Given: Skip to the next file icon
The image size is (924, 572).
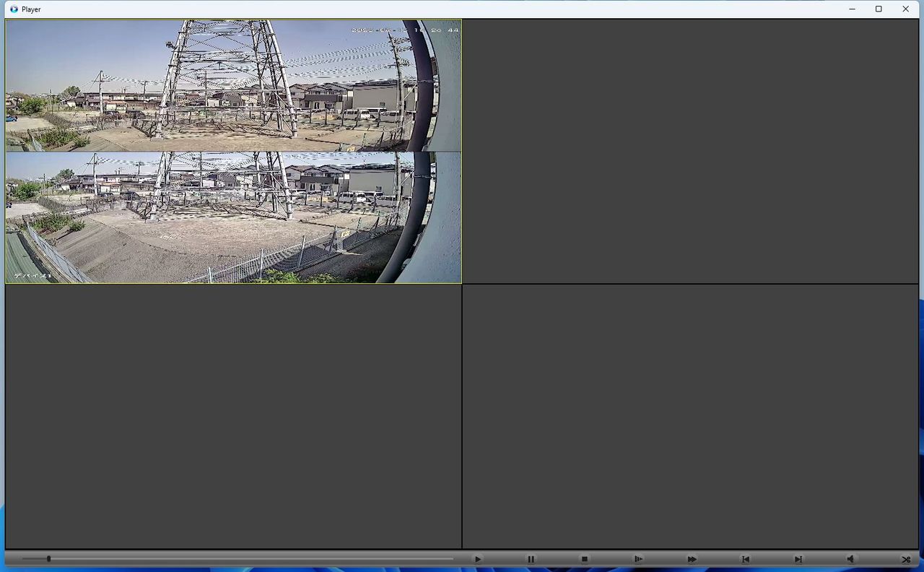Looking at the screenshot, I should click(798, 559).
